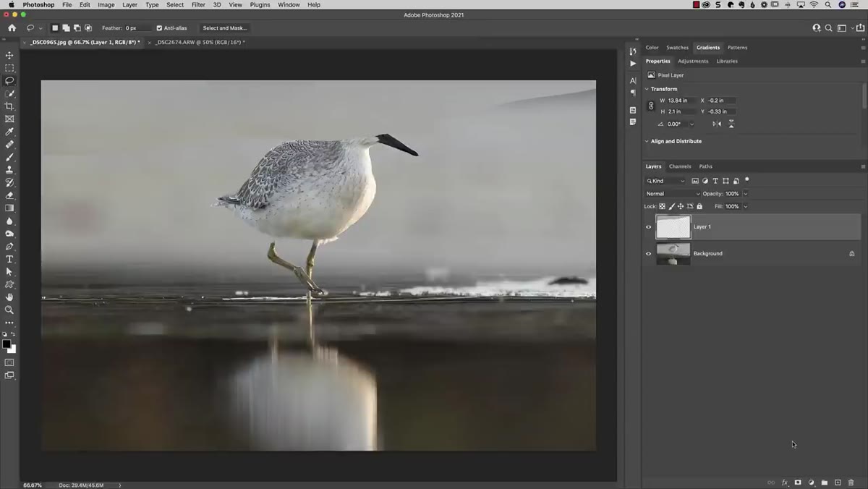The image size is (868, 489).
Task: Toggle the width-height link constraint
Action: (x=651, y=106)
